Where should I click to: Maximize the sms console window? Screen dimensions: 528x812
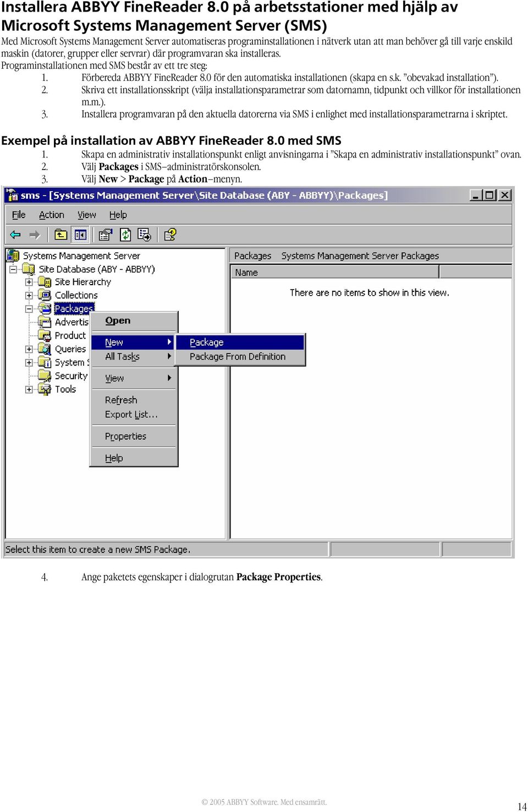coord(489,195)
